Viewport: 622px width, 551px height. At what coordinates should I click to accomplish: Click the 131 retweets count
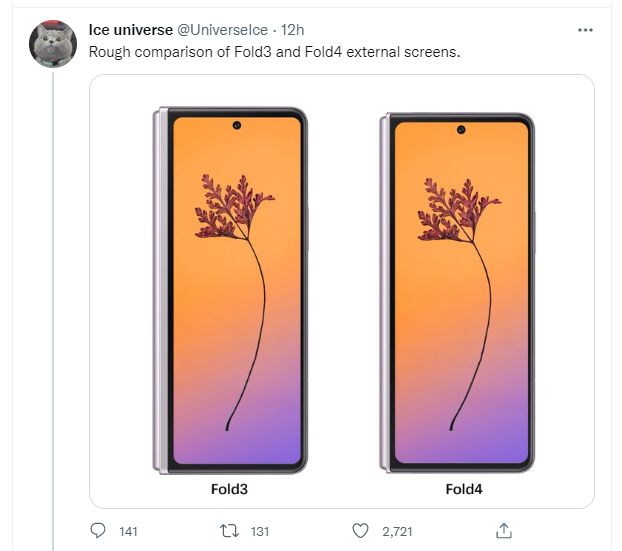pyautogui.click(x=260, y=531)
